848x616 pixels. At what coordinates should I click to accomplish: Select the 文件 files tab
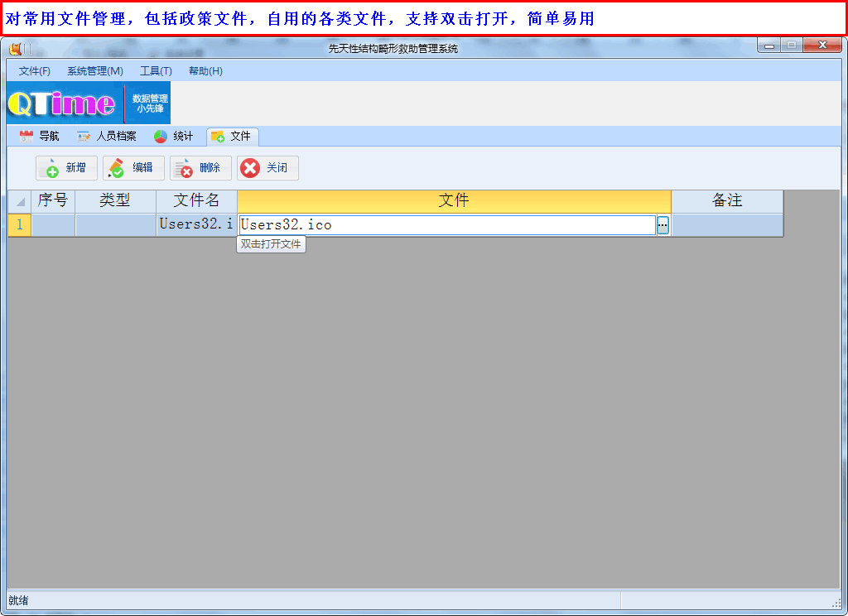tap(232, 137)
